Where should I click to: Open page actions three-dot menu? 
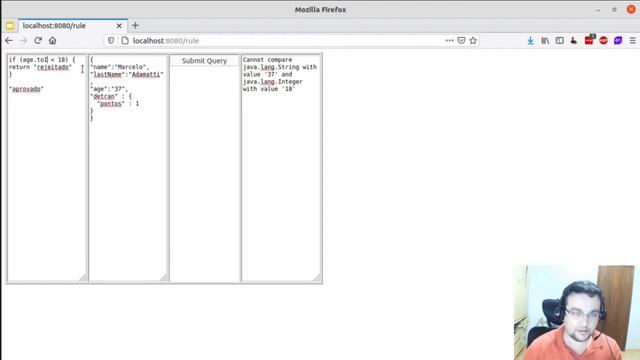click(x=449, y=40)
